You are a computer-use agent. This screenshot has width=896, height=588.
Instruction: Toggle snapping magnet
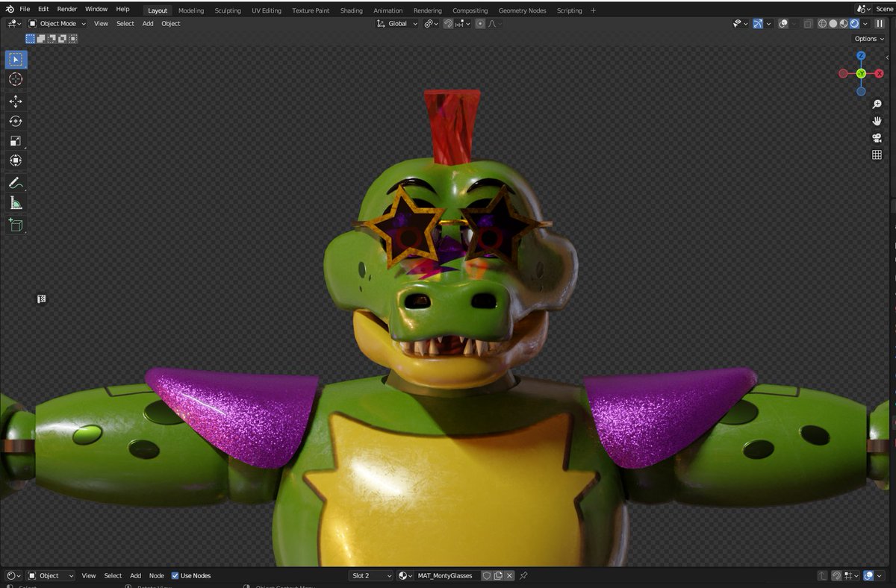coord(448,23)
